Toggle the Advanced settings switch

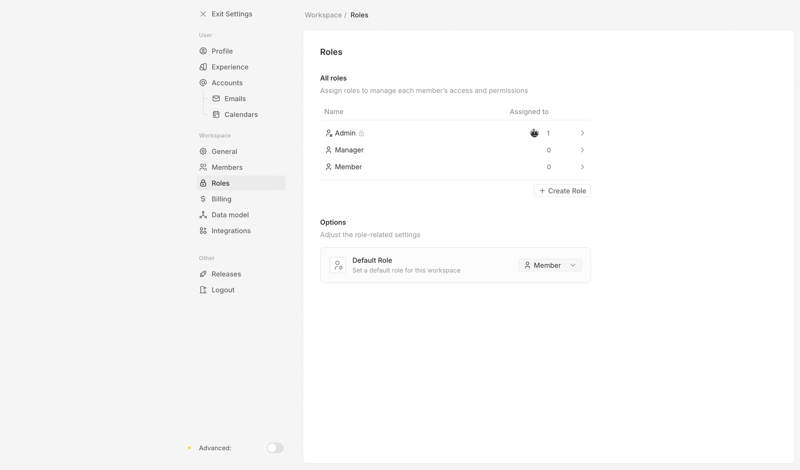point(275,448)
